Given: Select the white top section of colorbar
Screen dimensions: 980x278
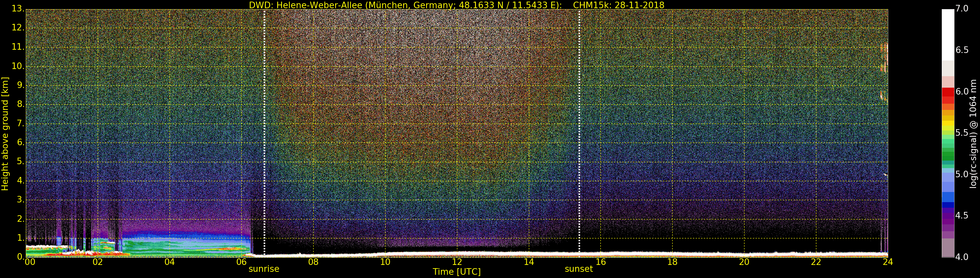Looking at the screenshot, I should pos(948,34).
